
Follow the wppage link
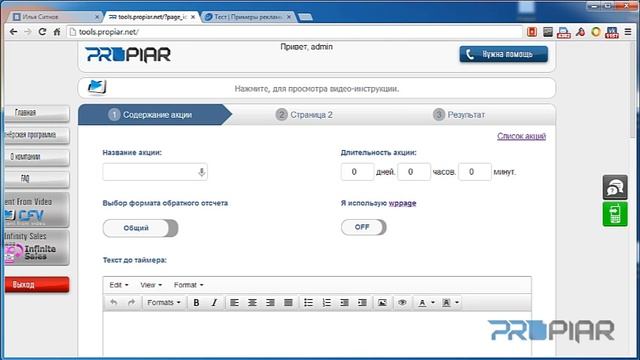click(402, 203)
